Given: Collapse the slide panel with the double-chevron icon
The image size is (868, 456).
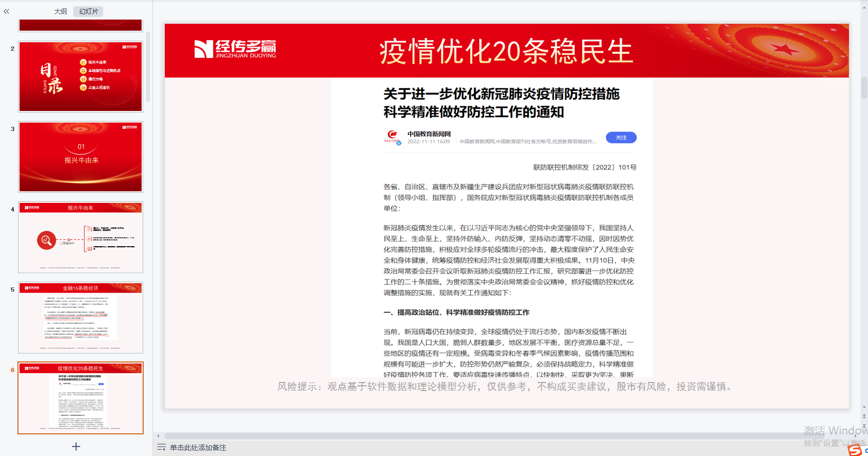Looking at the screenshot, I should click(6, 11).
